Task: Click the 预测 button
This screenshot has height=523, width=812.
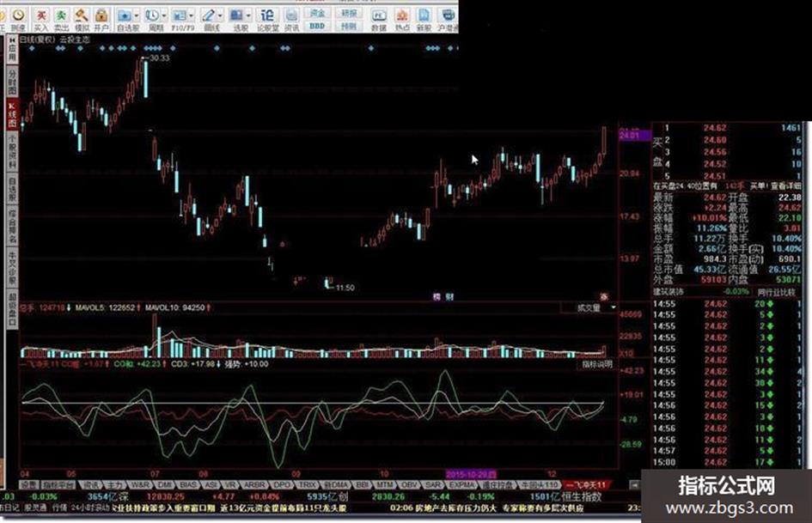Action: [x=349, y=26]
